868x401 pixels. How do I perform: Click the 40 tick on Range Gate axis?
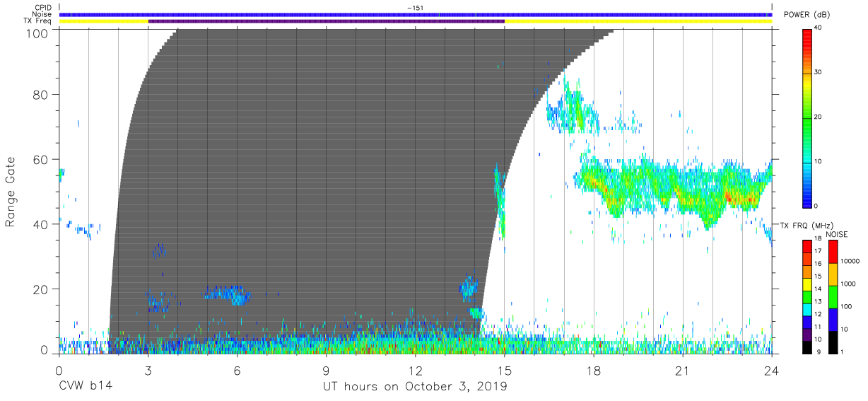tap(41, 224)
